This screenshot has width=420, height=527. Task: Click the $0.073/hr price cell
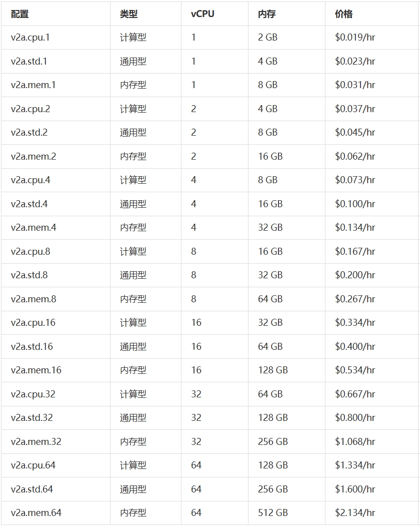(355, 180)
